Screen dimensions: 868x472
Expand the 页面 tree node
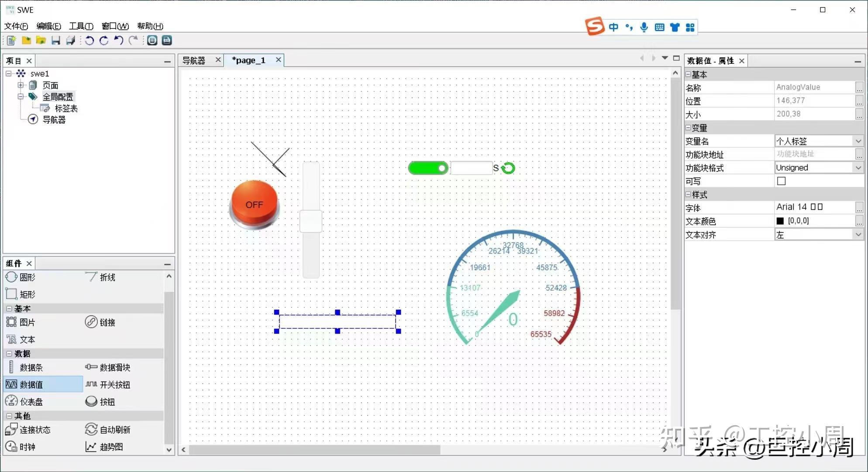21,85
